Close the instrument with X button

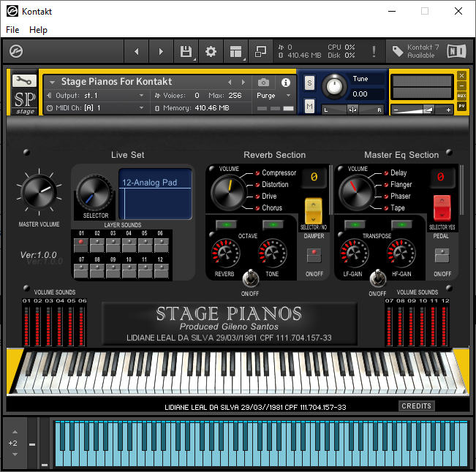[x=461, y=75]
